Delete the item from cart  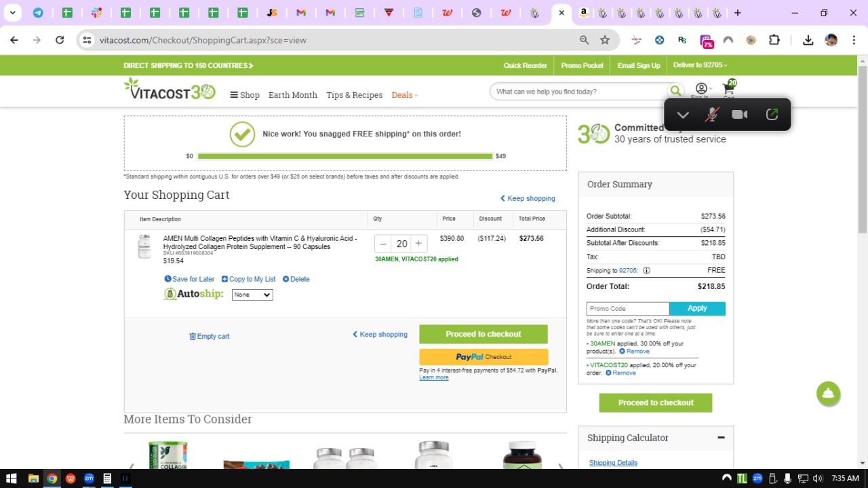click(x=296, y=279)
